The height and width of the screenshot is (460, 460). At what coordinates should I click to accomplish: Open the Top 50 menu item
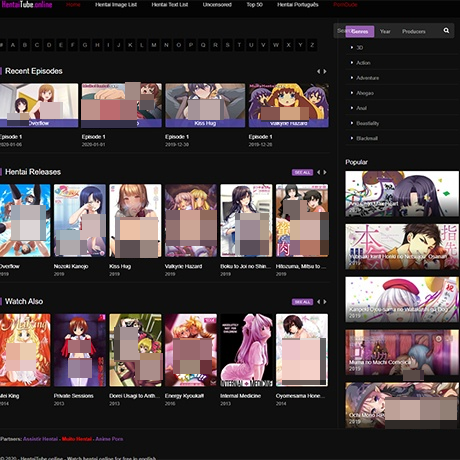click(x=254, y=5)
